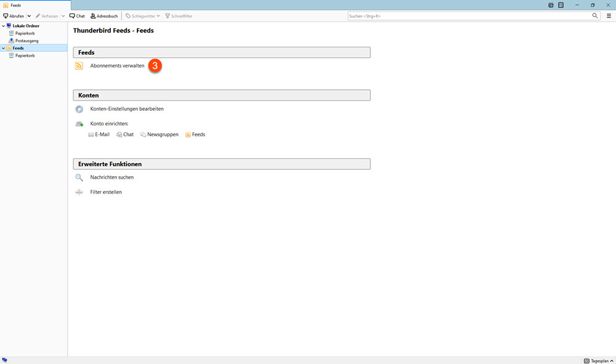The image size is (616, 364).
Task: Open the Adressbuch from the toolbar
Action: 103,16
